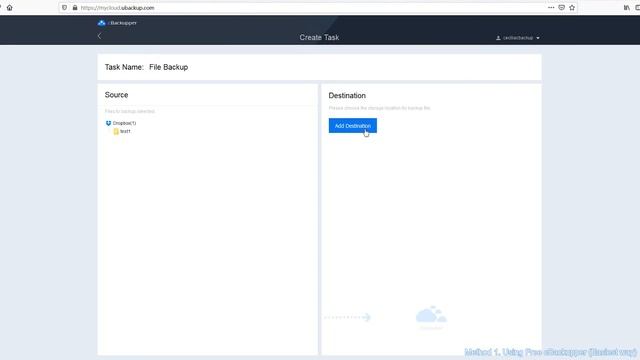The width and height of the screenshot is (640, 360).
Task: Click the padlock site security icon
Action: (x=75, y=7)
